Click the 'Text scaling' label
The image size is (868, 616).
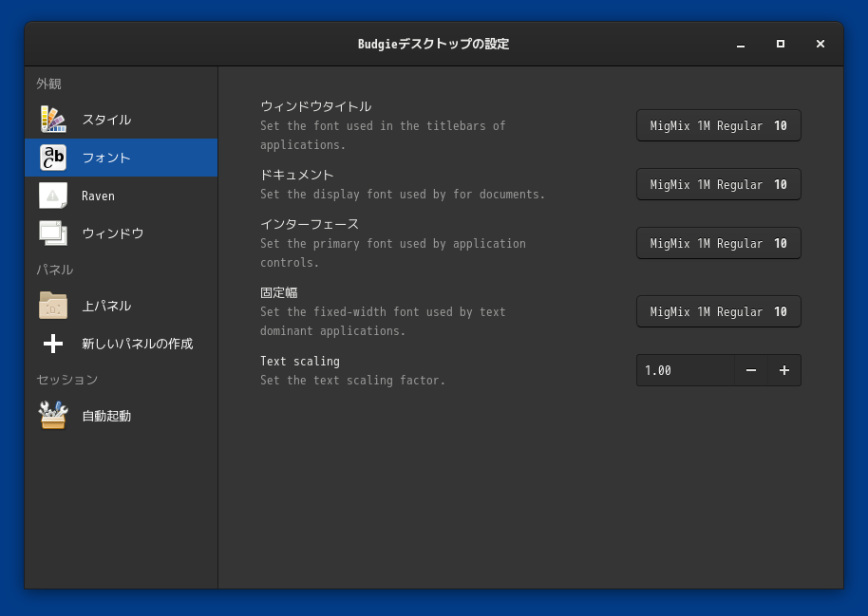pos(300,362)
